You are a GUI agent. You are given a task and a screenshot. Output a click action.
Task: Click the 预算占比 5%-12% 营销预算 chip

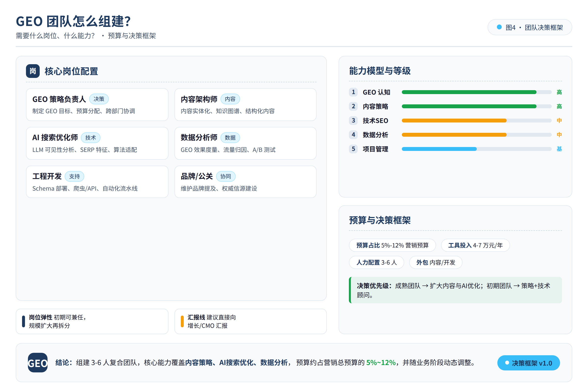point(392,245)
